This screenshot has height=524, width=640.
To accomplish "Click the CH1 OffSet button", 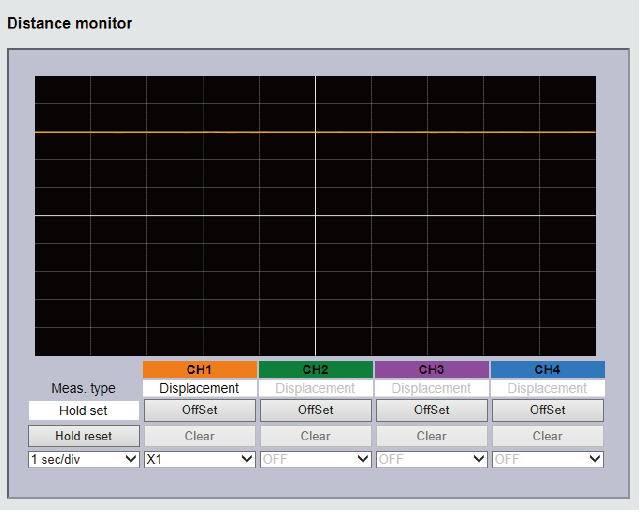I will tap(200, 410).
